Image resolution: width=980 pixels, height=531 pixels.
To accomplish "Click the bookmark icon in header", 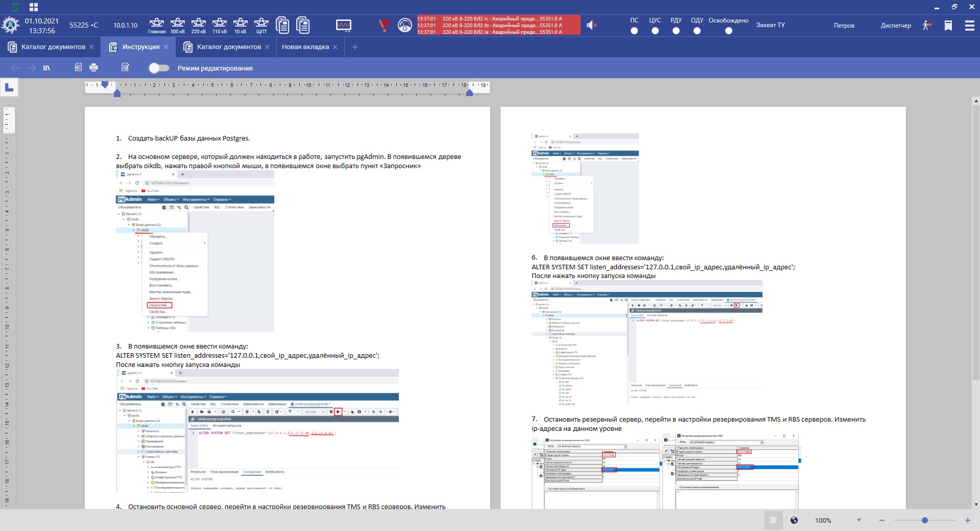I will [x=948, y=26].
